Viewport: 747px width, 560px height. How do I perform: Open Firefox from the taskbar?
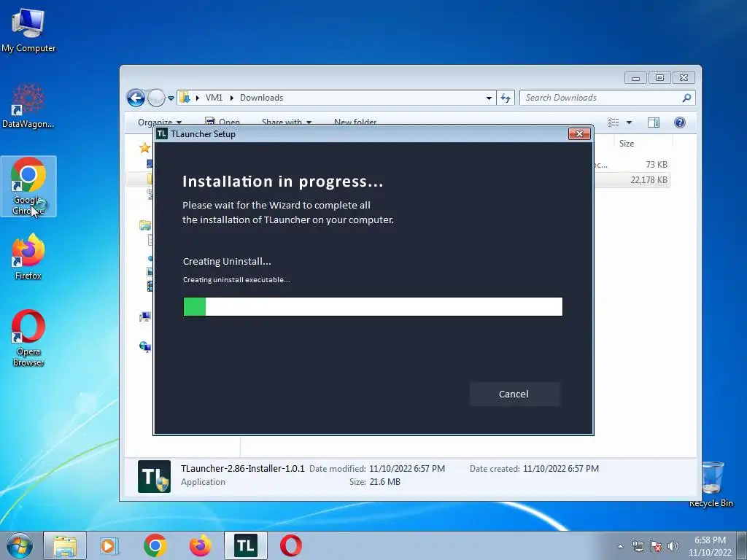pyautogui.click(x=200, y=545)
